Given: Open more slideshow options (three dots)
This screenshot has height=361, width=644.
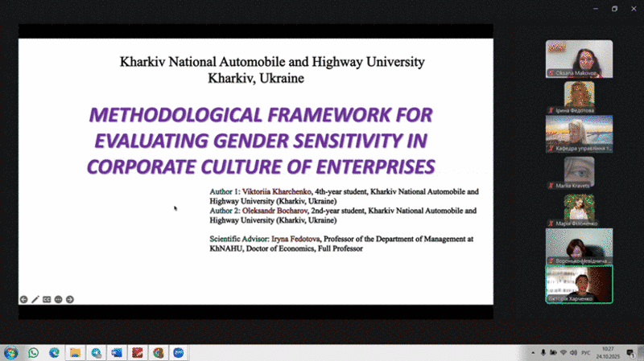Looking at the screenshot, I should (59, 299).
